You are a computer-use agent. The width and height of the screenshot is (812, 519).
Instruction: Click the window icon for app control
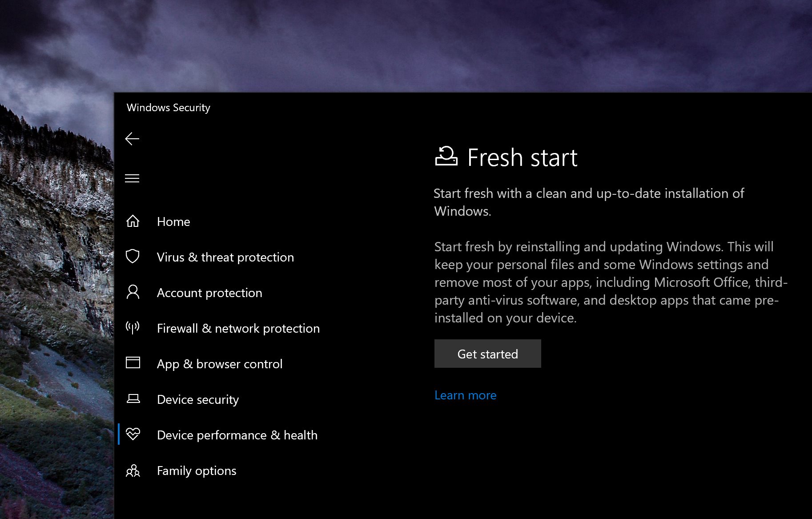[133, 363]
